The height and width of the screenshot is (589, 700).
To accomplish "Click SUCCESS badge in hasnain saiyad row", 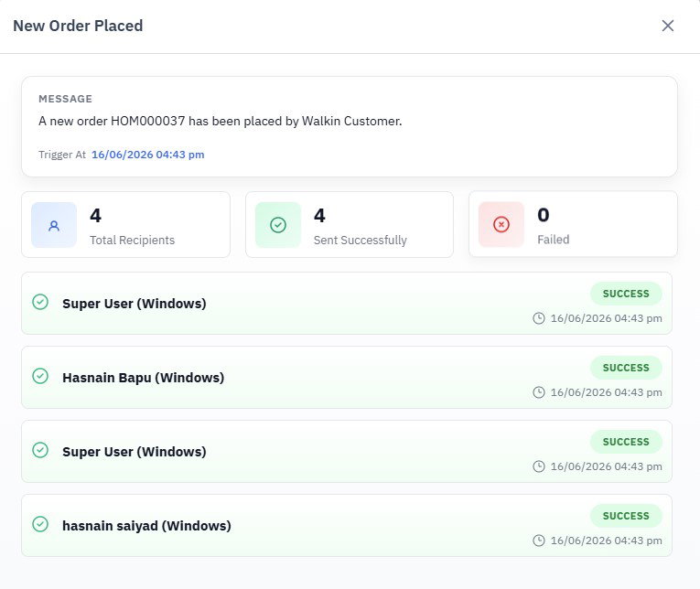I will coord(626,516).
